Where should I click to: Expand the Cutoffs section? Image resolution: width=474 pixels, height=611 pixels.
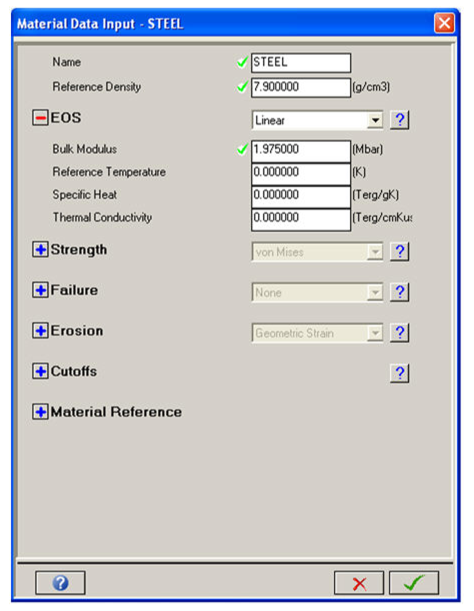(x=41, y=371)
